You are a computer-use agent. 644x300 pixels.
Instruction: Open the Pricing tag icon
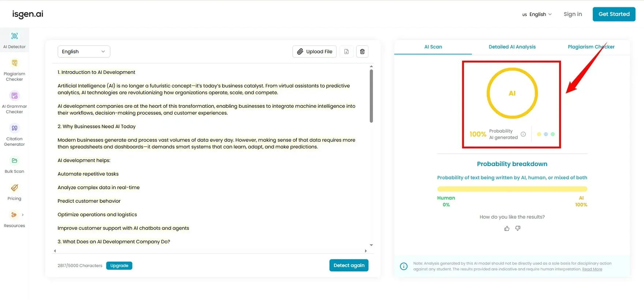(x=14, y=188)
